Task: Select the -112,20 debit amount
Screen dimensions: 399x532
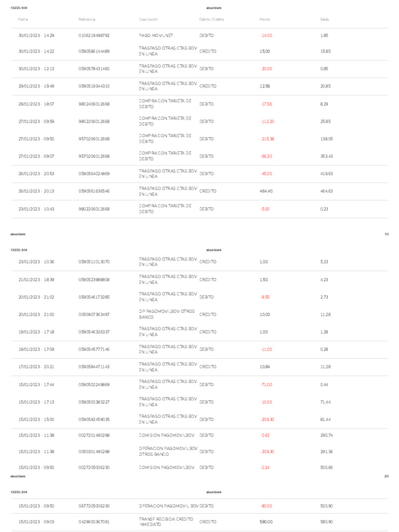Action: pos(267,122)
